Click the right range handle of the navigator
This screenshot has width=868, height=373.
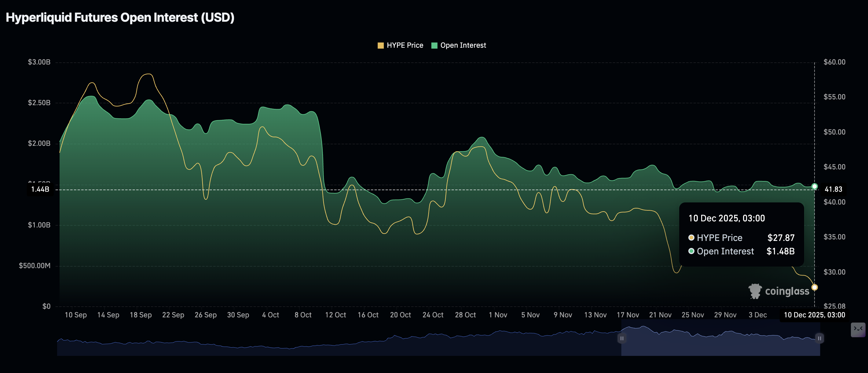pyautogui.click(x=819, y=338)
